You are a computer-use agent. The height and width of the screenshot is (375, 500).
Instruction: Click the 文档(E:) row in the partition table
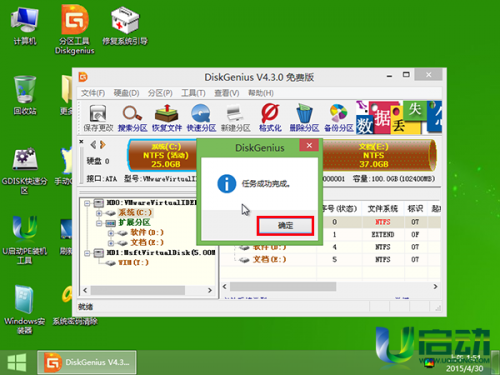[x=331, y=260]
